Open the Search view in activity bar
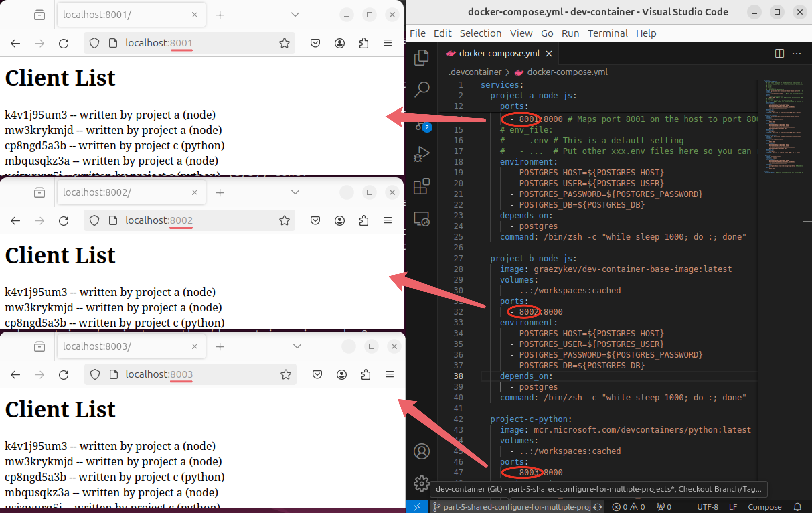812x513 pixels. pyautogui.click(x=421, y=89)
